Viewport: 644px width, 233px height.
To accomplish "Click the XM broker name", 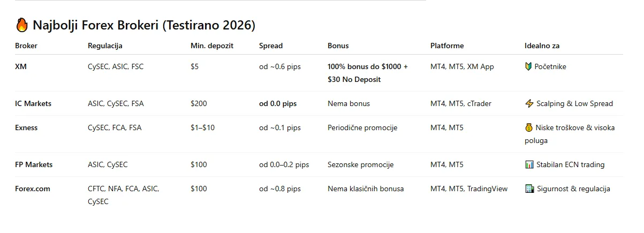I will [x=20, y=67].
